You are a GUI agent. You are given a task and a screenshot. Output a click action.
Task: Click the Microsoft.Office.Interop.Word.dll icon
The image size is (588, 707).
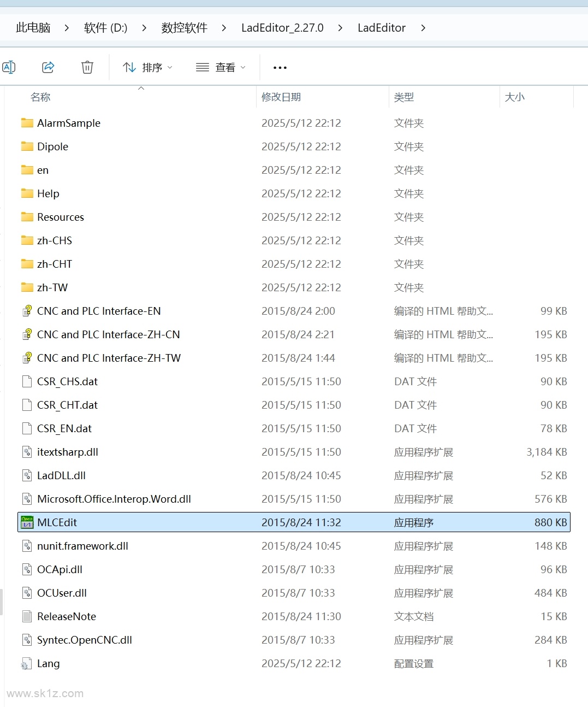coord(27,499)
